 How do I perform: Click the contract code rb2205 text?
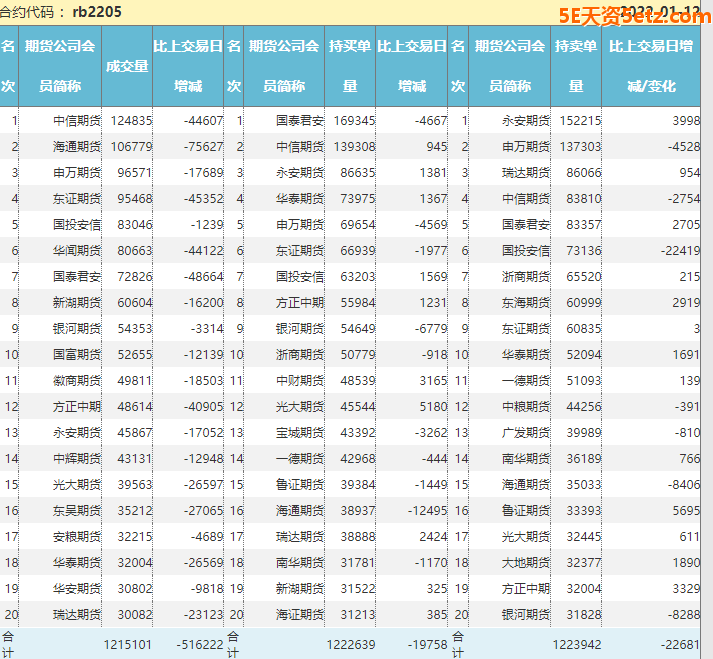[98, 12]
